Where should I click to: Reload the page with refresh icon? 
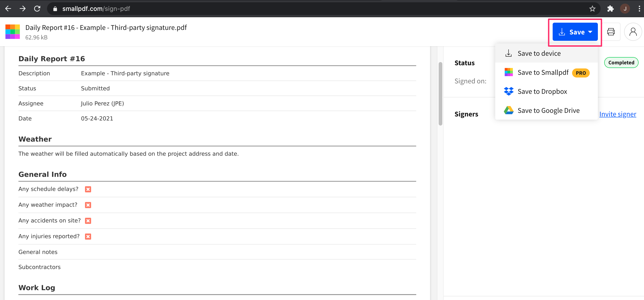tap(37, 9)
